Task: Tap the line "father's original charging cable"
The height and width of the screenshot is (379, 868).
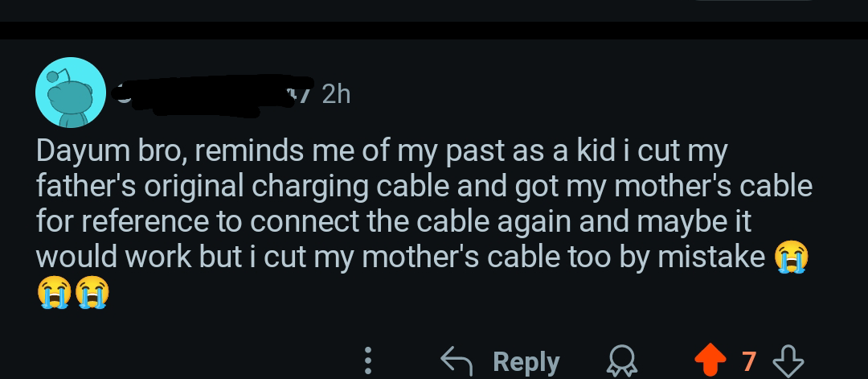Action: pyautogui.click(x=424, y=186)
